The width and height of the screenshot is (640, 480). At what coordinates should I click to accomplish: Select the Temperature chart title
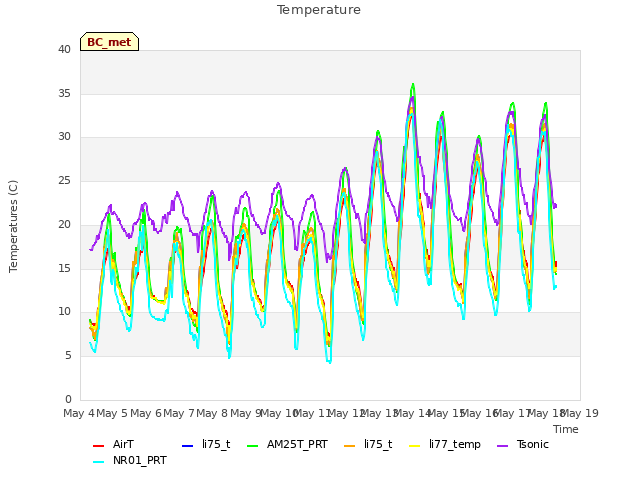point(319,10)
